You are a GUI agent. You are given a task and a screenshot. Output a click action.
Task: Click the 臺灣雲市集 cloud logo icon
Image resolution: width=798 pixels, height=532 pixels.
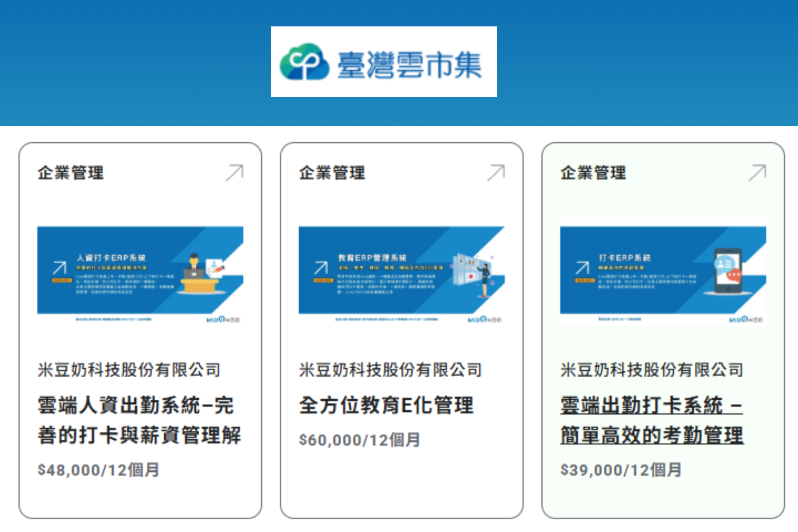tap(304, 62)
